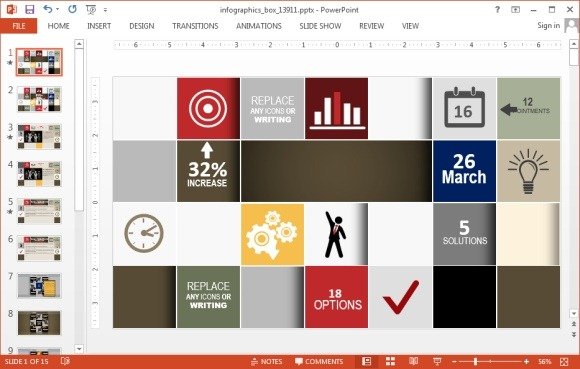Select the calendar 16 icon

click(x=464, y=107)
